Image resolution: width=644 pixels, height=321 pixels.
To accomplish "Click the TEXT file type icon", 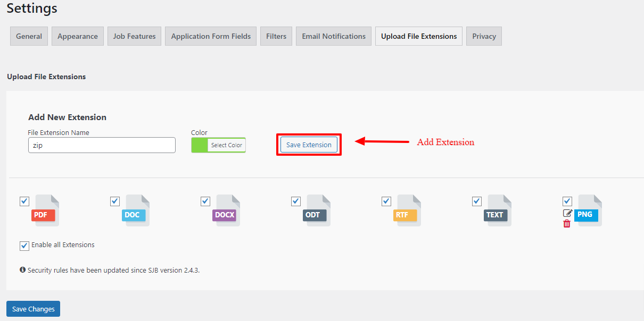I will (x=499, y=211).
